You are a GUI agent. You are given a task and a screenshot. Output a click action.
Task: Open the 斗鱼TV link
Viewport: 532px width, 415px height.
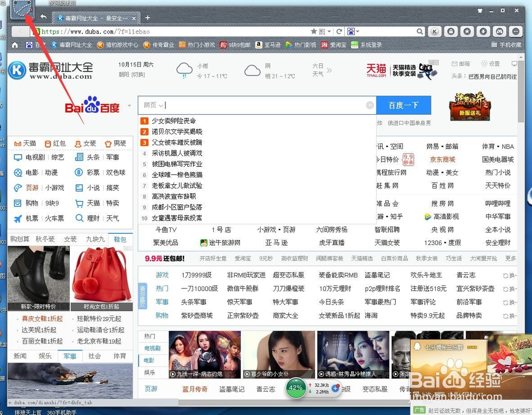[166, 230]
